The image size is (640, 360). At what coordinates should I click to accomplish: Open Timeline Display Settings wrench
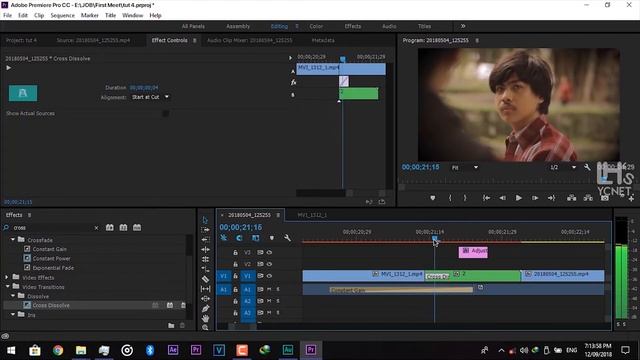click(287, 238)
